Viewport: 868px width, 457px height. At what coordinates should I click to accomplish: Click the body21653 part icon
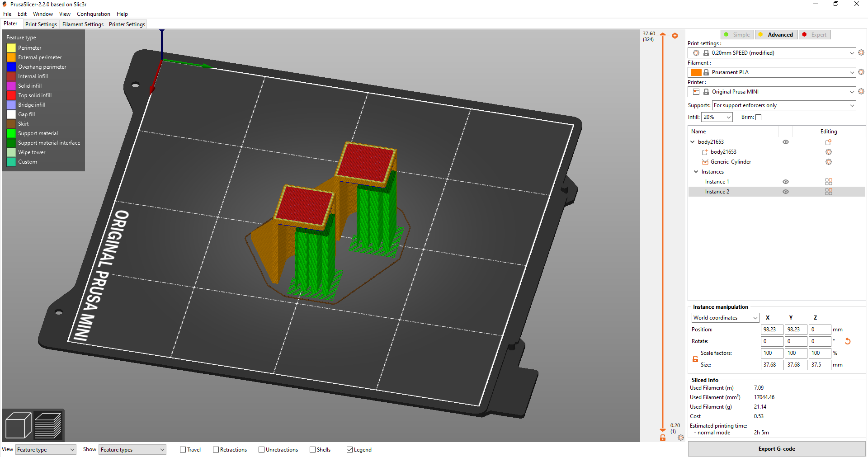pos(705,152)
